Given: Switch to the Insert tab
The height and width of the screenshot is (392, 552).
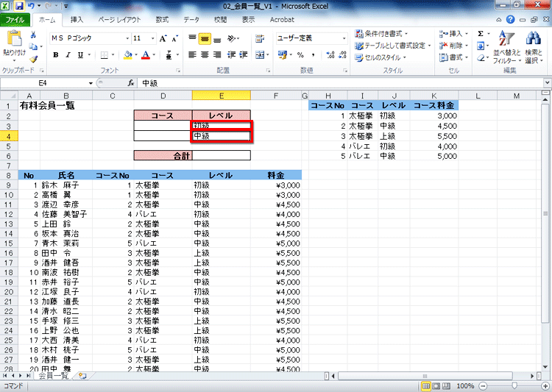Looking at the screenshot, I should click(77, 20).
